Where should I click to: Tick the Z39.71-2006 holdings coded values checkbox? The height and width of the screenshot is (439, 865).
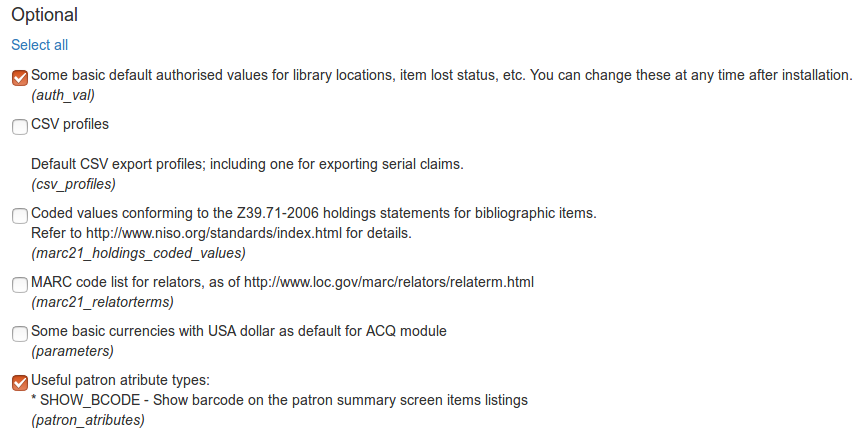20,215
